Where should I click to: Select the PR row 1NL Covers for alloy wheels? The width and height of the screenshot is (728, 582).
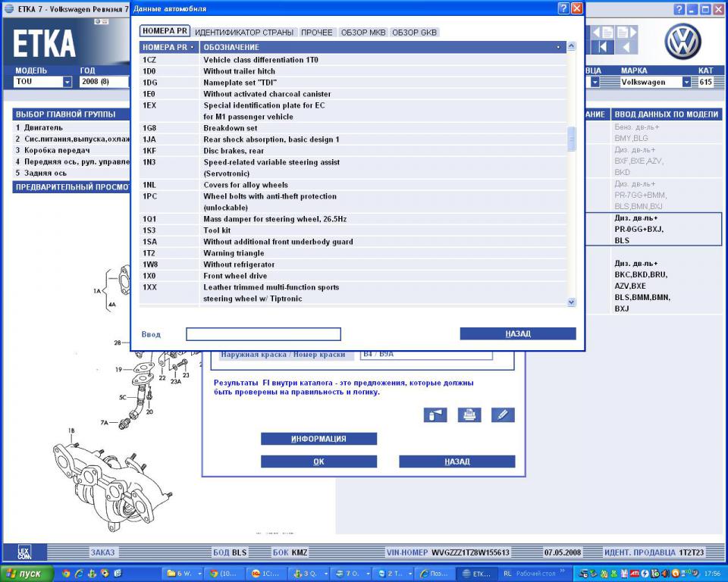tap(353, 185)
